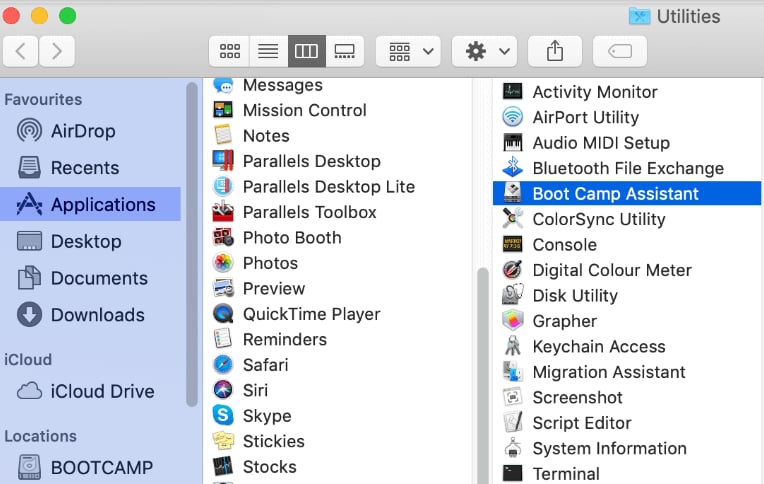The width and height of the screenshot is (764, 484).
Task: Select the BOOTCAMP drive under Locations
Action: point(85,467)
